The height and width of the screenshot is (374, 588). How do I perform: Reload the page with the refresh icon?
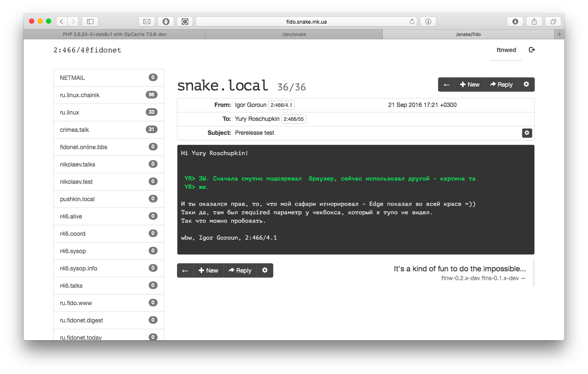pyautogui.click(x=412, y=22)
